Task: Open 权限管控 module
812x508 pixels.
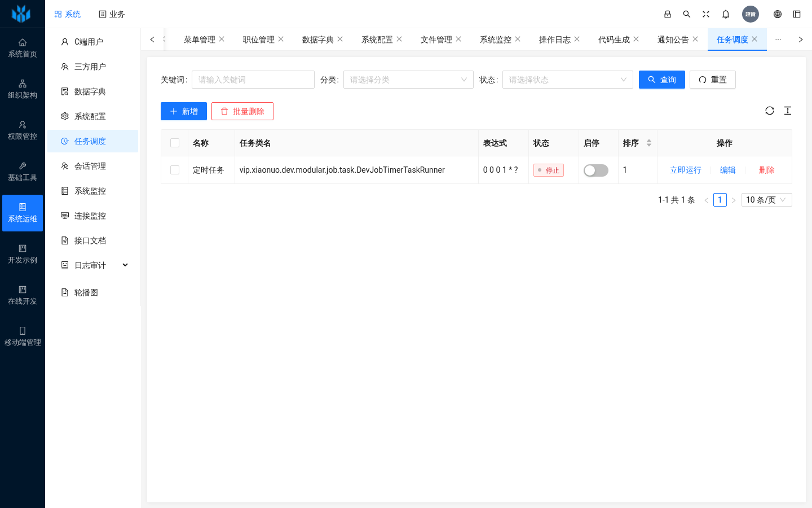Action: pyautogui.click(x=23, y=130)
